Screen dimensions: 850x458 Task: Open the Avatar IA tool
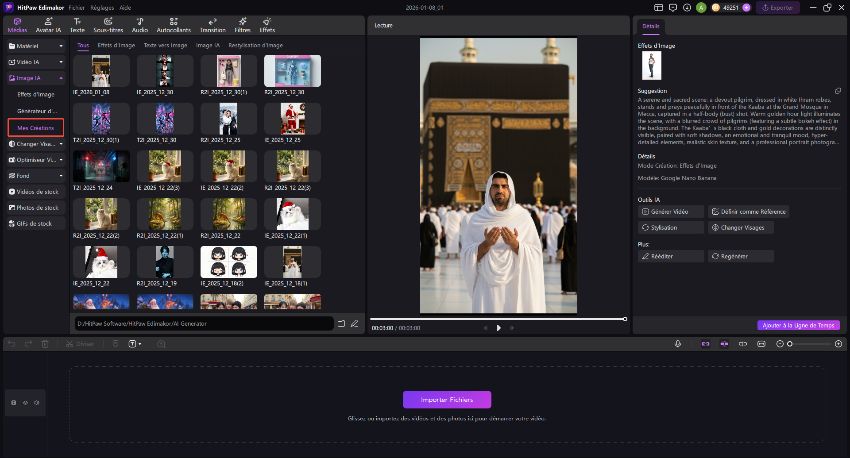pos(48,25)
